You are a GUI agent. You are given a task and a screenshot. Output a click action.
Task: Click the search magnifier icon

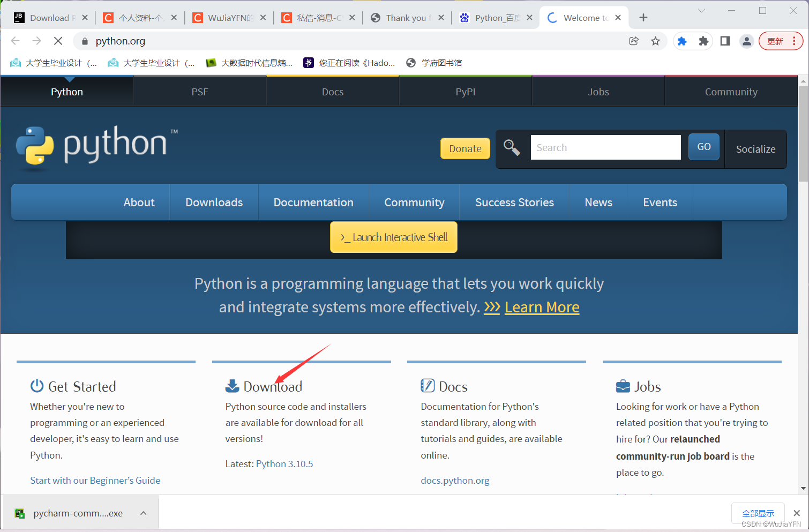coord(512,147)
